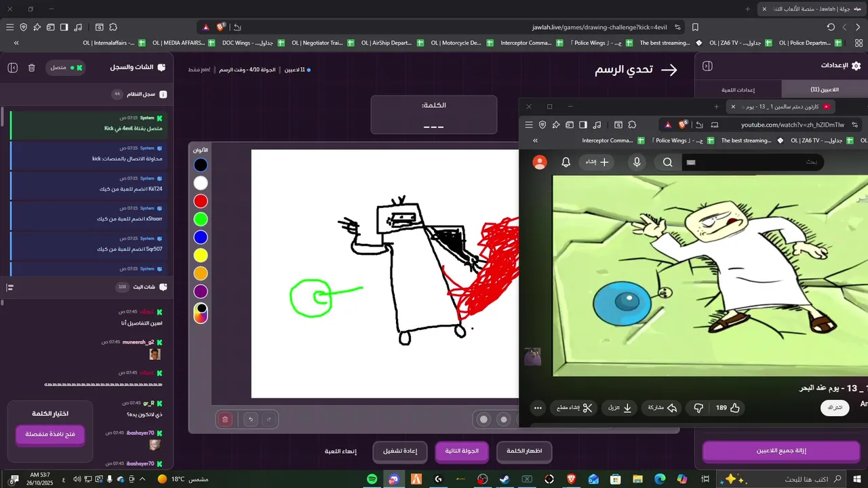The width and height of the screenshot is (868, 488).
Task: Click the youtube.com address bar in front window
Action: 792,125
